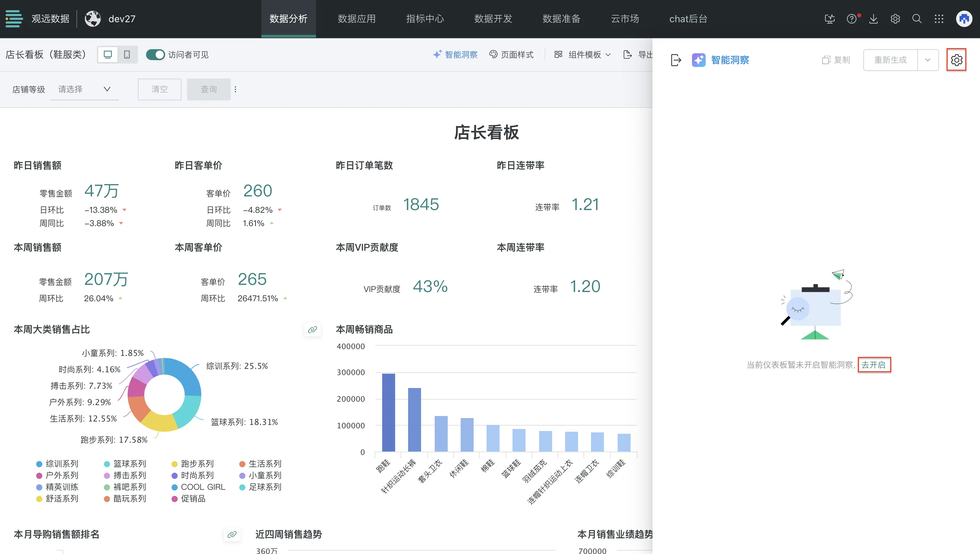
Task: Click the 去开启 link
Action: (874, 364)
